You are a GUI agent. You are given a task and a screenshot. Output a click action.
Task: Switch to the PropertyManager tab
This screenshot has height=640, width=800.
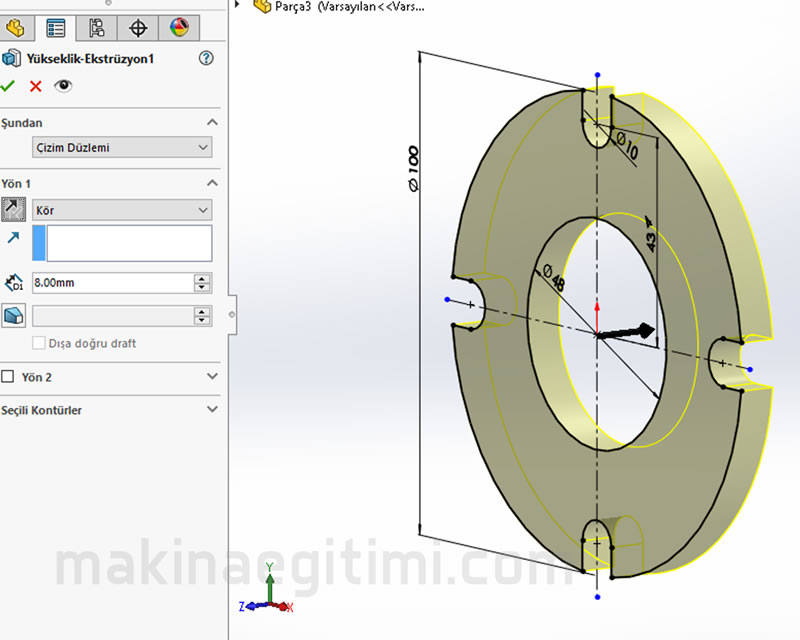click(x=56, y=28)
